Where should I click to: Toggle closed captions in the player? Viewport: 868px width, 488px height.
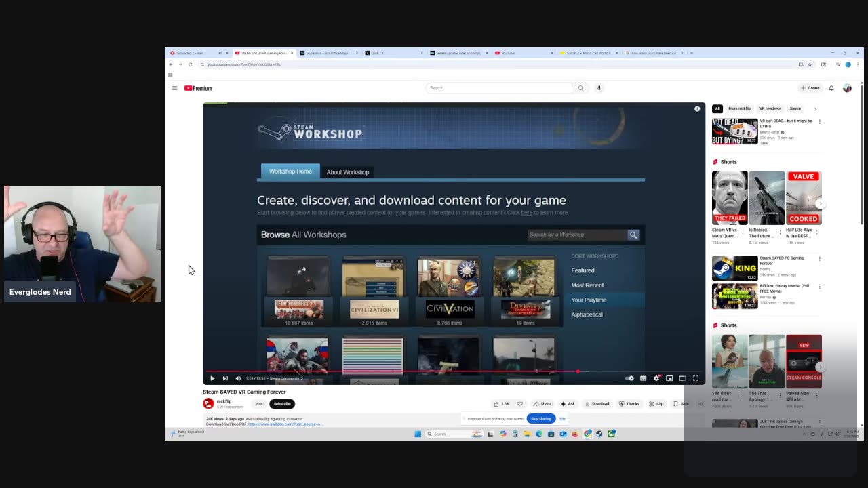(x=643, y=378)
